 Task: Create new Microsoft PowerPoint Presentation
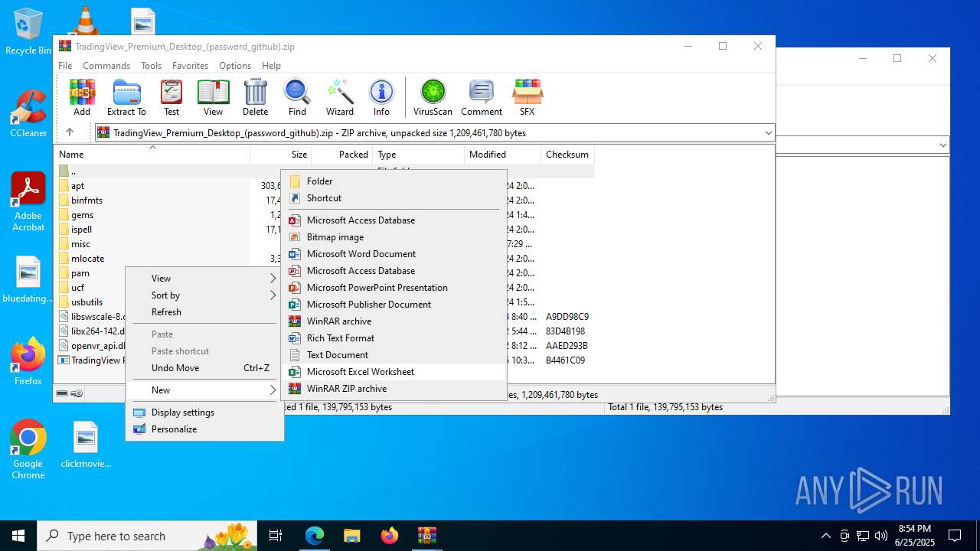[x=394, y=288]
